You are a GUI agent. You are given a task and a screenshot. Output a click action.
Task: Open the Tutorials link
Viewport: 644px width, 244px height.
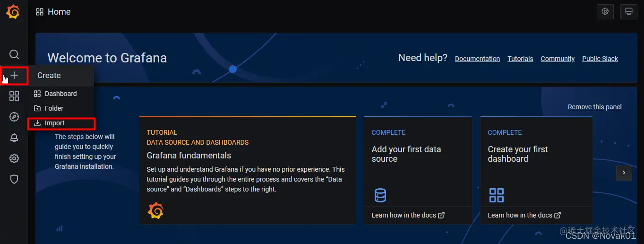[520, 59]
